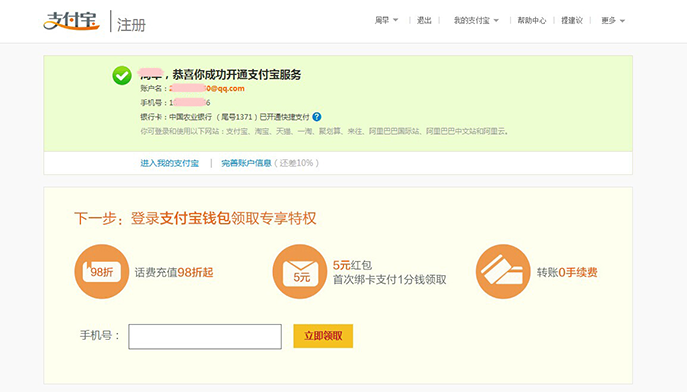Click the Alipay logo

(x=71, y=21)
